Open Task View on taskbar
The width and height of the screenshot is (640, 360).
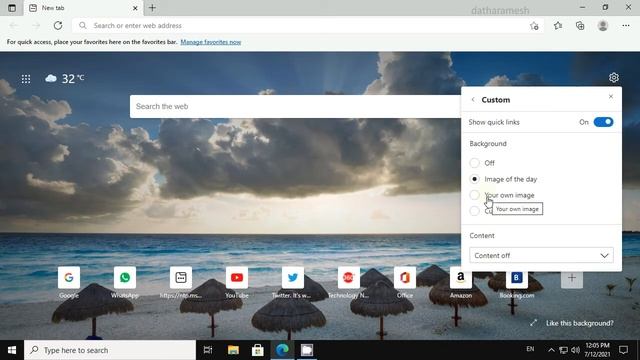pos(208,350)
